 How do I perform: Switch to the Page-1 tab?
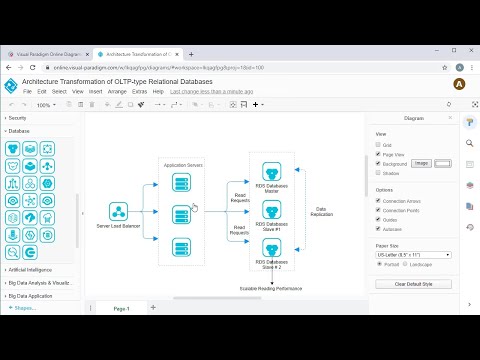coord(121,309)
